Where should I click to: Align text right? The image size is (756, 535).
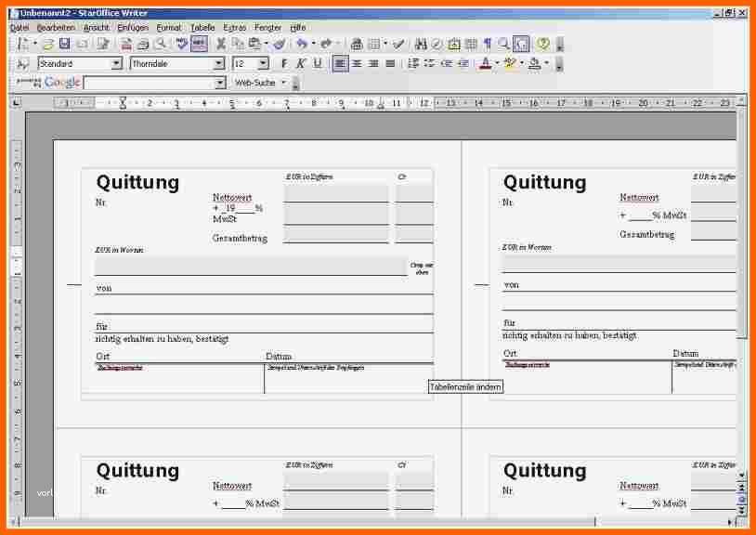click(x=373, y=63)
